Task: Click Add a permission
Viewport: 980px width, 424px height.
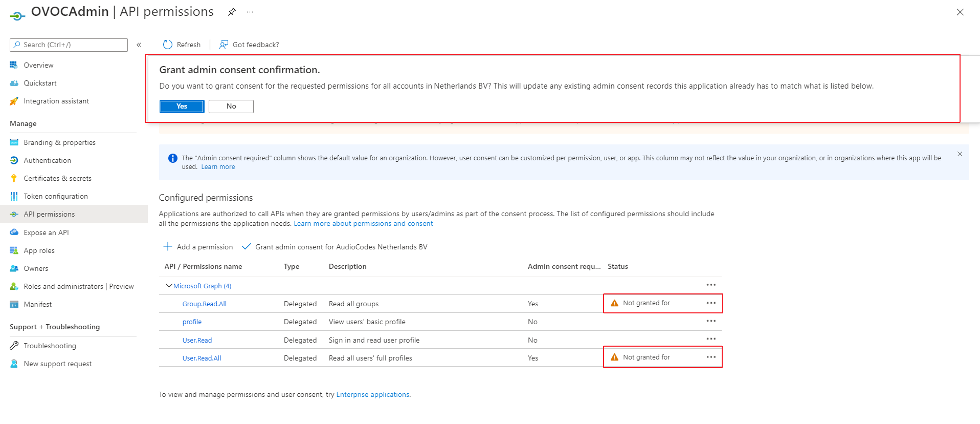Action: coord(198,247)
